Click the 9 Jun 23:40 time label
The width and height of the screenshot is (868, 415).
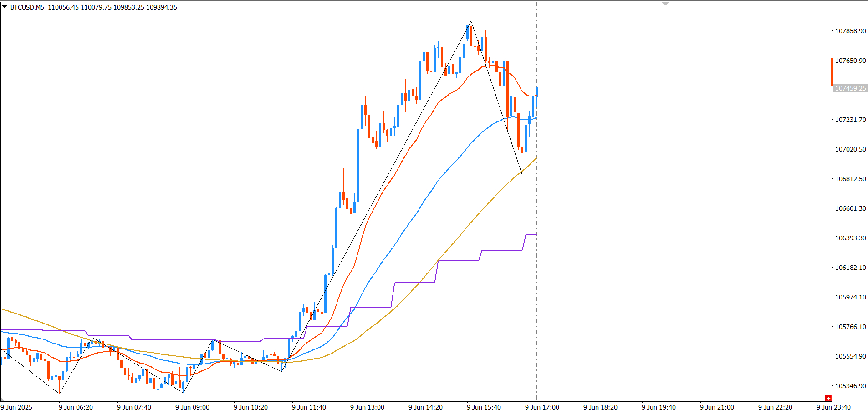point(833,407)
